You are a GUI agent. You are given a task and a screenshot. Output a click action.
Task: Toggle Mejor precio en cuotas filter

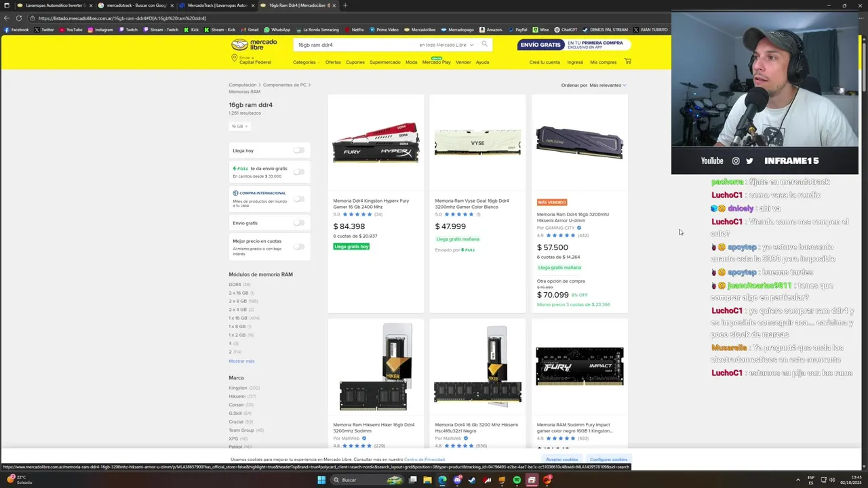298,246
